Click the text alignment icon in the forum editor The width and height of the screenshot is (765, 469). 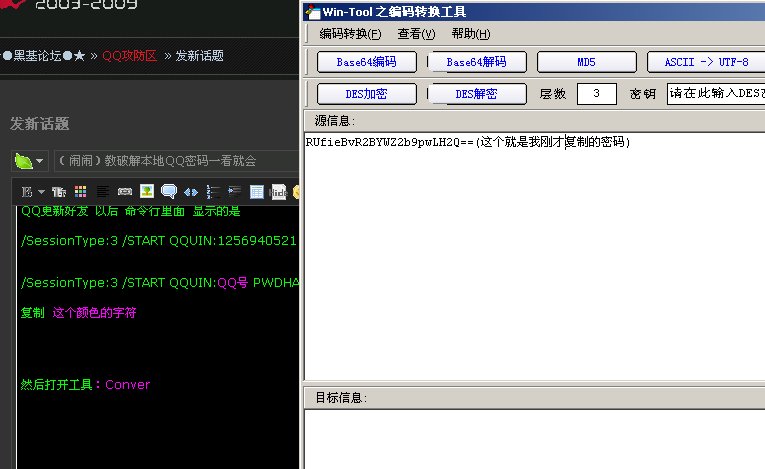click(x=102, y=192)
